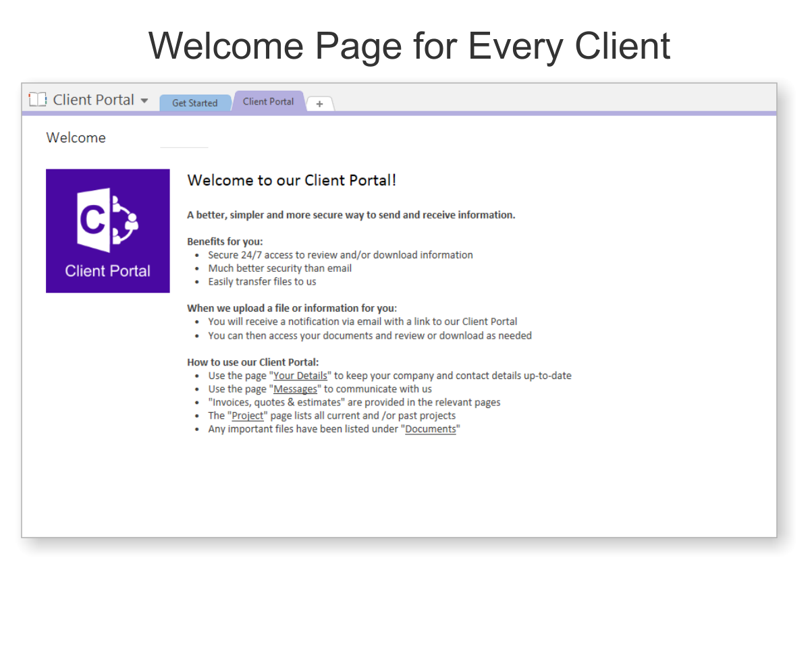Go to the "Documents" link
This screenshot has height=661, width=812.
click(431, 429)
